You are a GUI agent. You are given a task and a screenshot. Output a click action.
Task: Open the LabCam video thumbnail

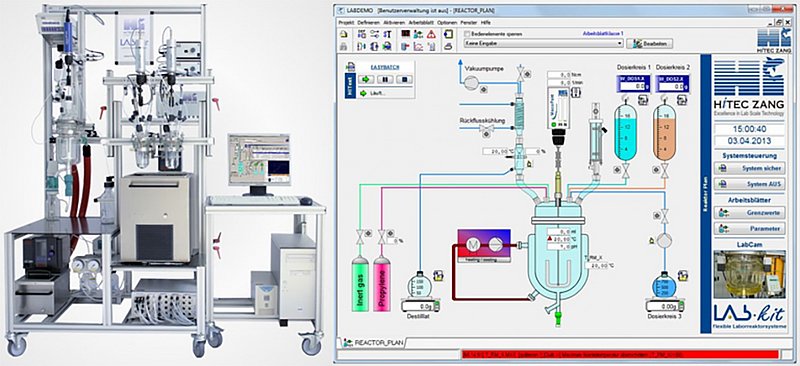click(749, 274)
